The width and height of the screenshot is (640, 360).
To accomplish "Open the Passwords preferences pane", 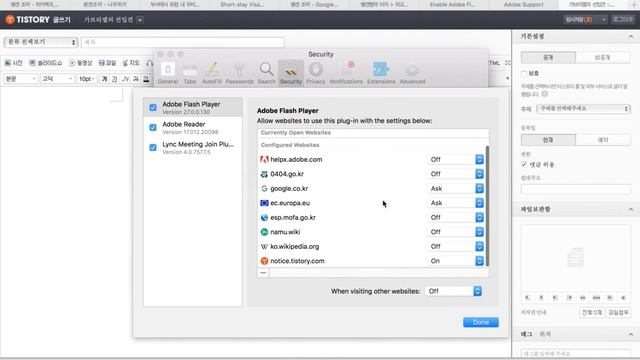I will coord(239,73).
